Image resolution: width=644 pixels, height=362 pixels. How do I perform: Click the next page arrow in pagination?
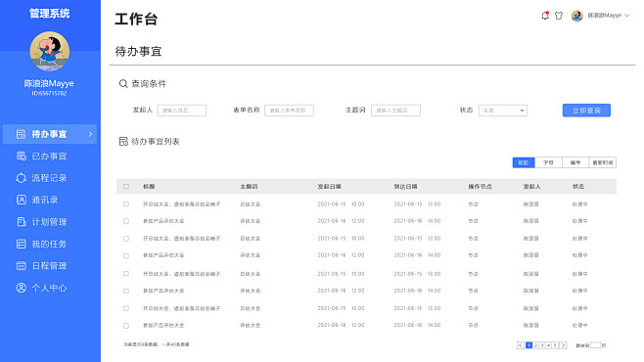point(563,345)
